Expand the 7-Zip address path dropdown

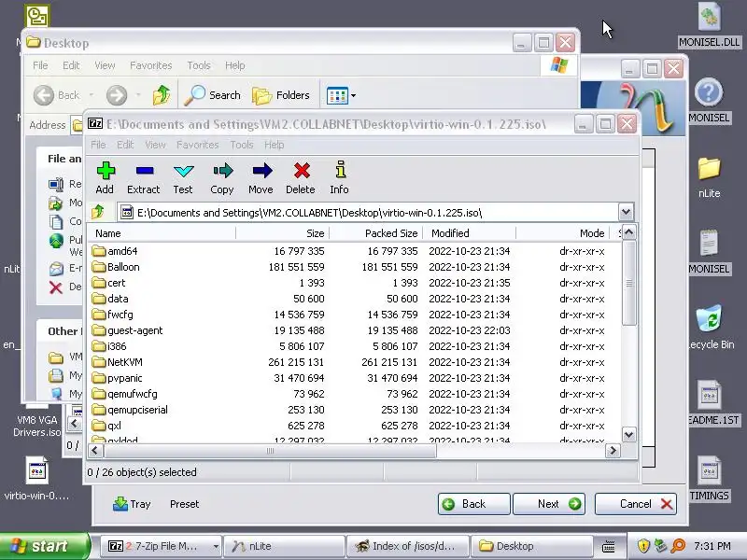point(626,212)
